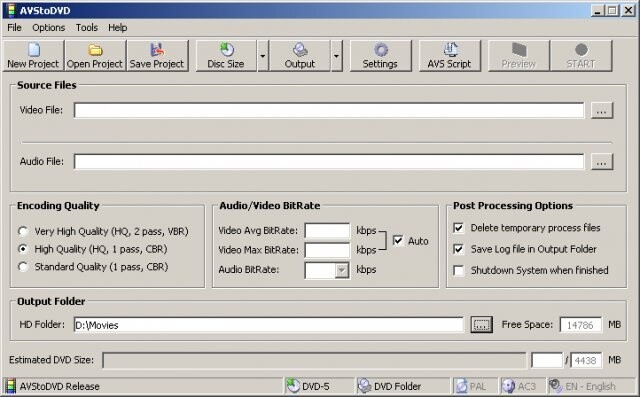
Task: Browse for a Video File
Action: point(602,111)
